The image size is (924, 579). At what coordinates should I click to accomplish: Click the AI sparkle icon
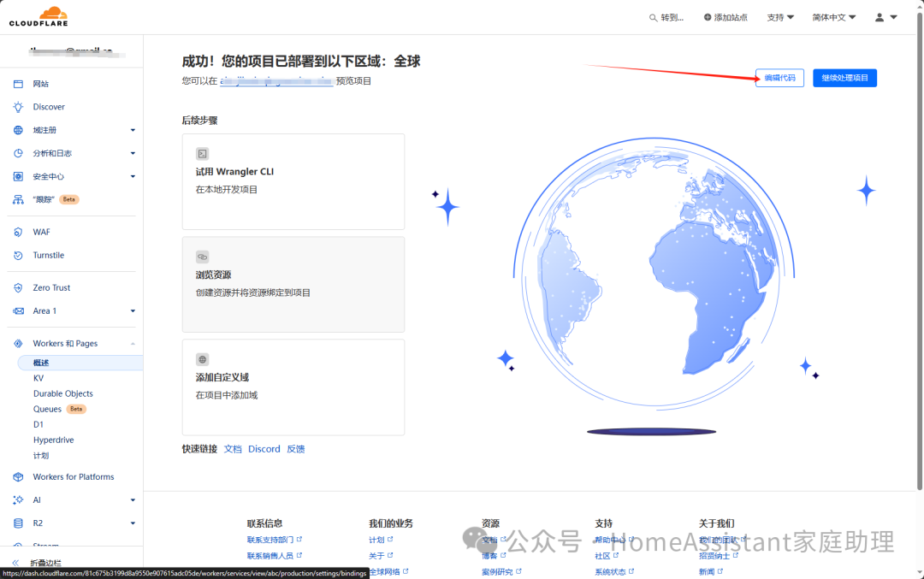click(18, 499)
